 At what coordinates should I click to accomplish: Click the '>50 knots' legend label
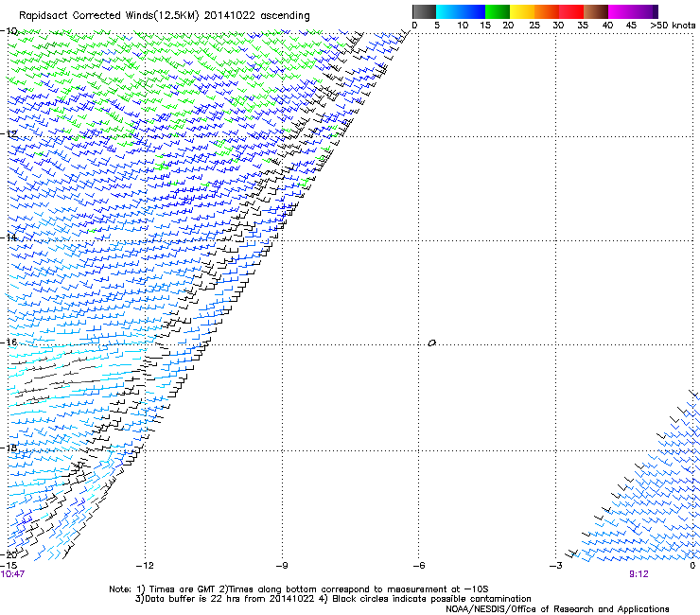coord(673,26)
